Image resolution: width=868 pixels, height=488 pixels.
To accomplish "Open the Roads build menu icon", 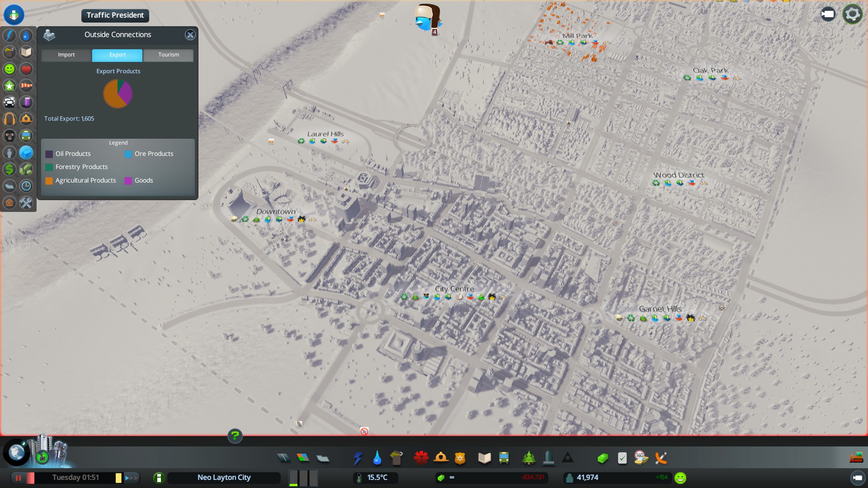I will pos(283,458).
